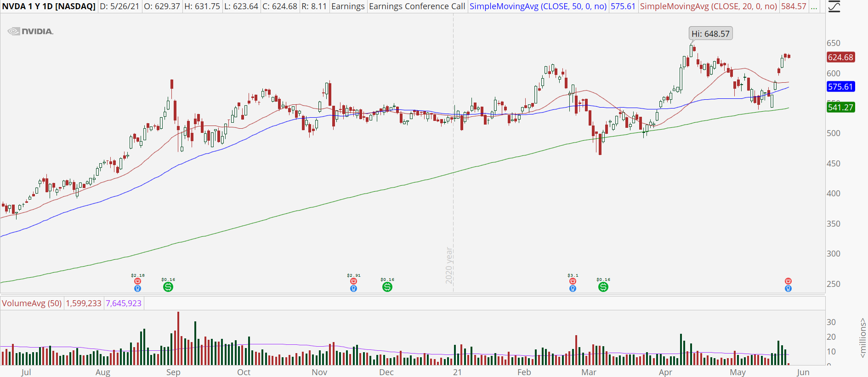Click the Oct label on the time axis
The image size is (868, 377).
[244, 372]
